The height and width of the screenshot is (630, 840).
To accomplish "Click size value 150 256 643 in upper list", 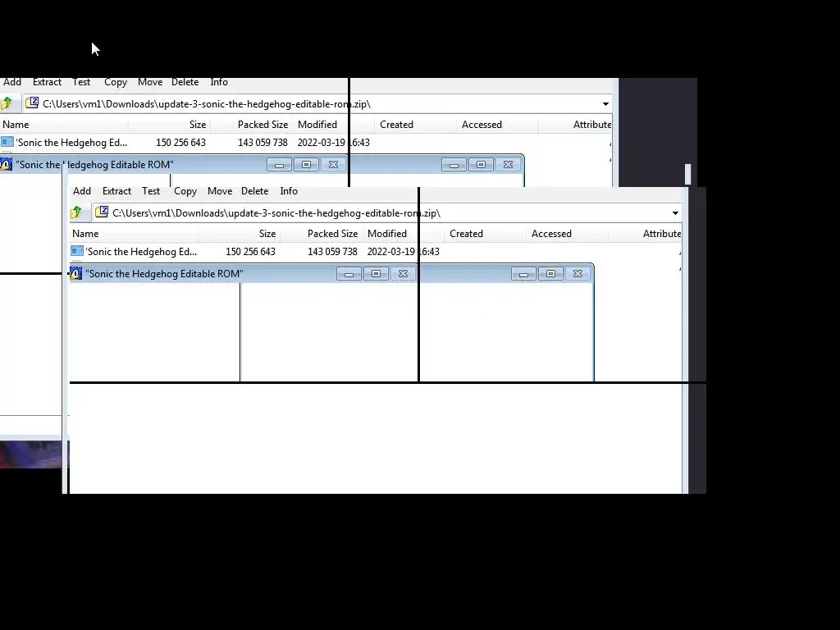I will [x=180, y=142].
